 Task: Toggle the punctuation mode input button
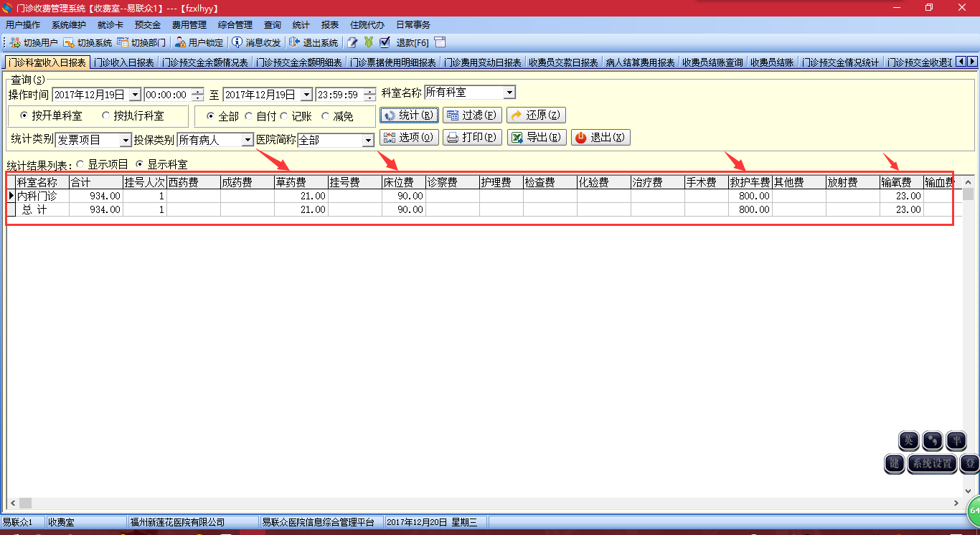click(x=933, y=440)
